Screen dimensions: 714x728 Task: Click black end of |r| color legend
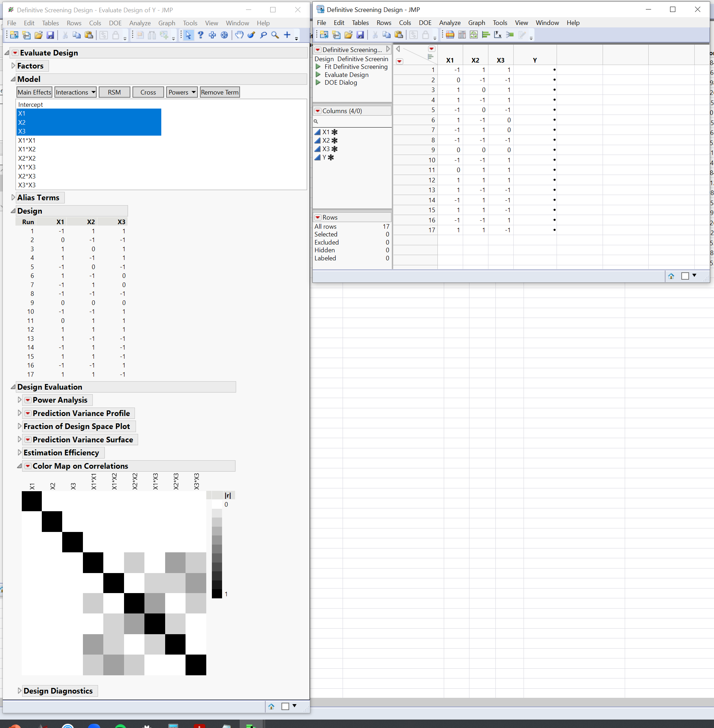217,594
